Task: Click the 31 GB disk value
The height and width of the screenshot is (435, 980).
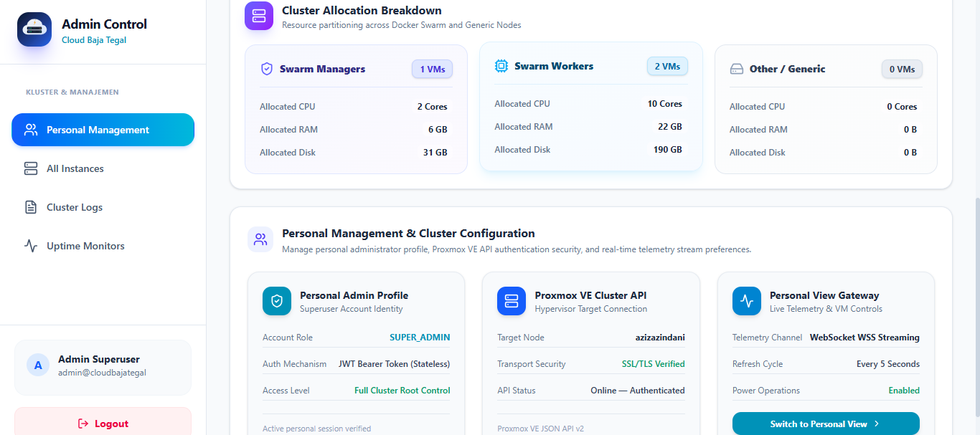Action: point(435,153)
